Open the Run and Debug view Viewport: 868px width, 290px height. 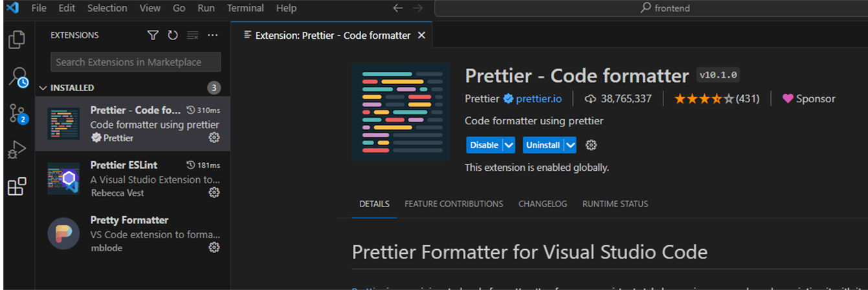[17, 150]
